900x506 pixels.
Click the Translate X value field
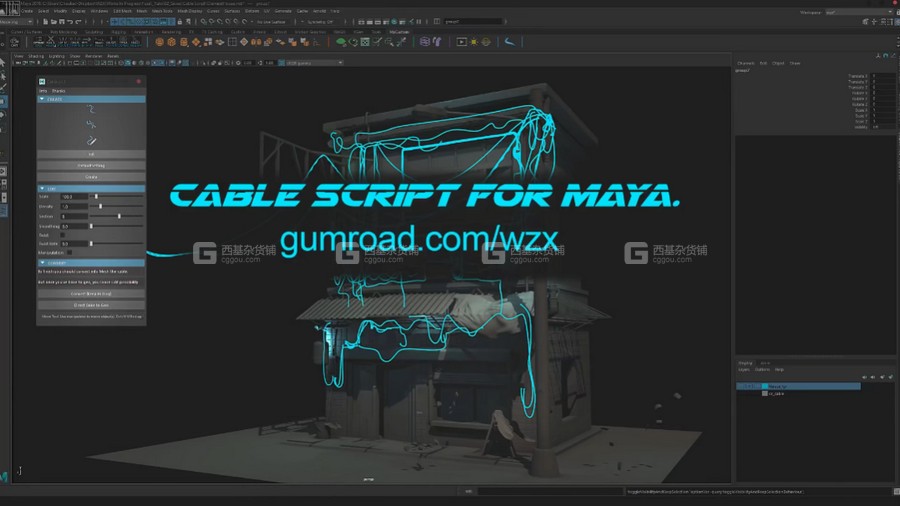tap(883, 76)
